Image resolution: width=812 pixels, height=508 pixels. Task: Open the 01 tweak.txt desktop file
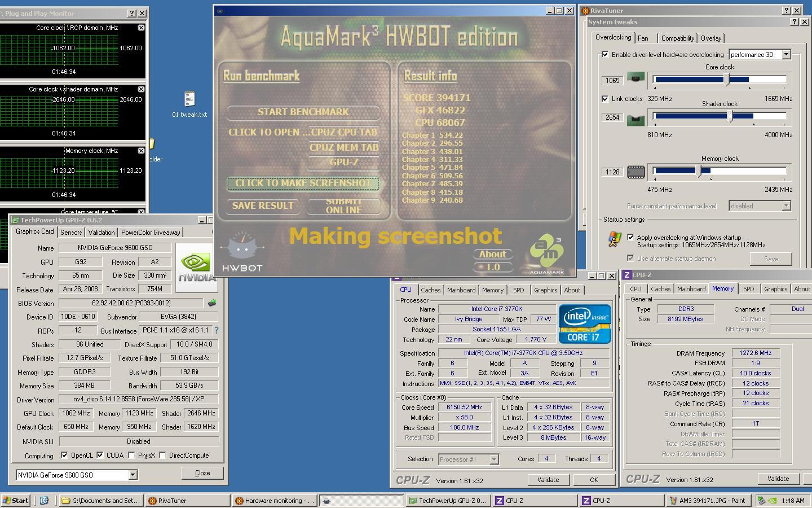[x=189, y=104]
